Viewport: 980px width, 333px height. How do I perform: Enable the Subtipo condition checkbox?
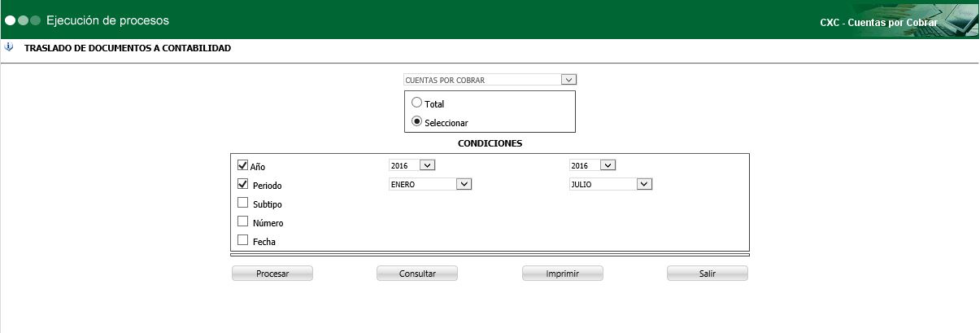tap(242, 203)
